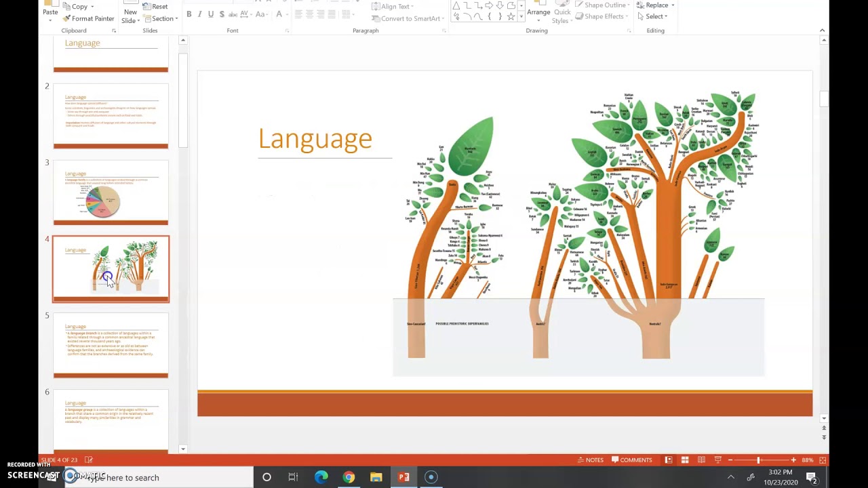Select the down arrow shape

[500, 6]
